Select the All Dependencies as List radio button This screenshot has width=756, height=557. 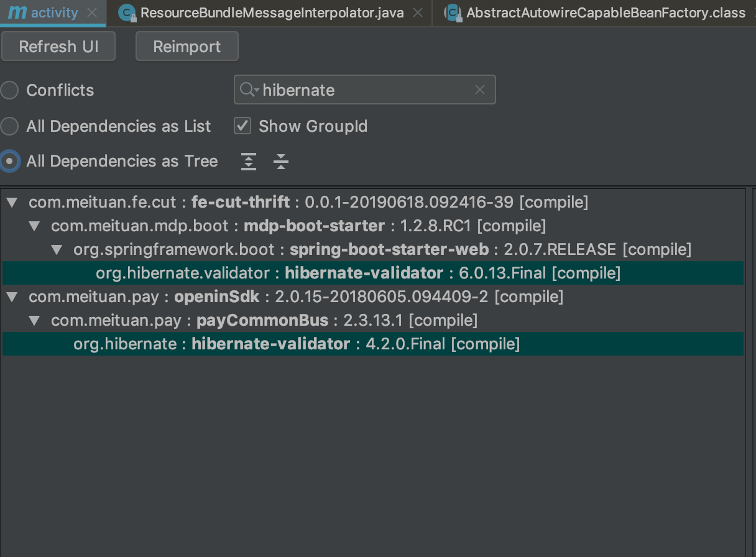point(9,126)
